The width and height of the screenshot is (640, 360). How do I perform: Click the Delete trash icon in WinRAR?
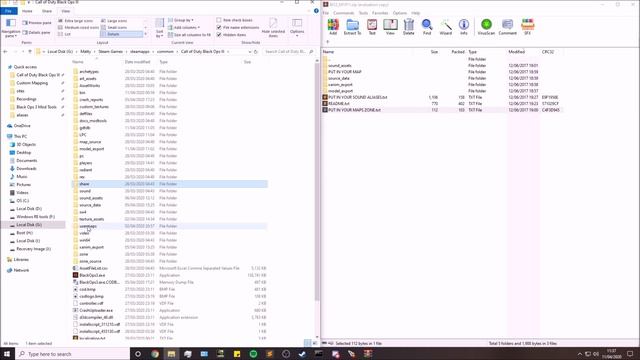pos(409,27)
